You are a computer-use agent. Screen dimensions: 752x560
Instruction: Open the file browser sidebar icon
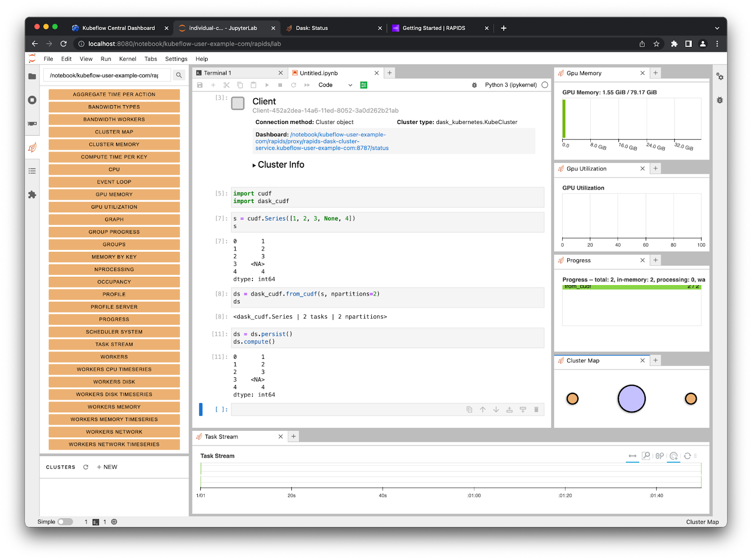pos(32,76)
